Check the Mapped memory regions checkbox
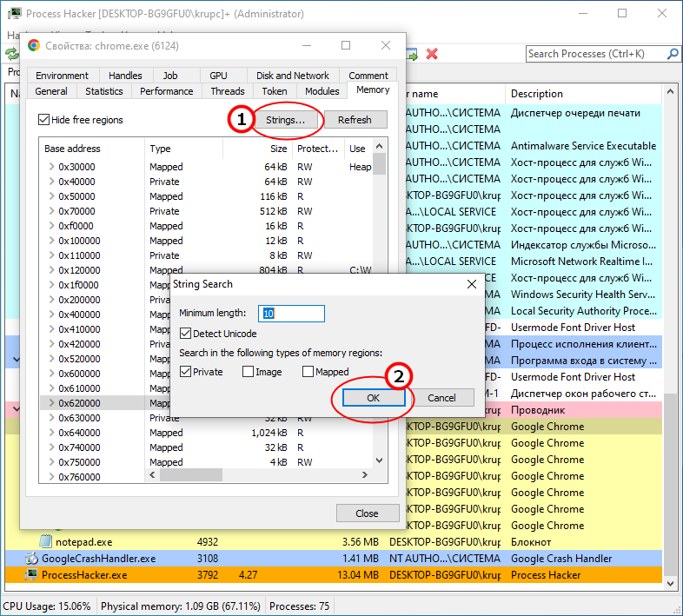Screen dimensions: 683x616 308,372
